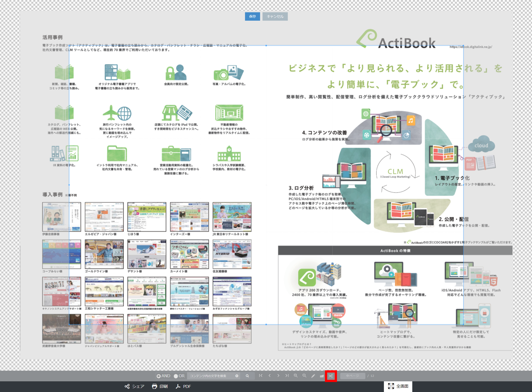Click the 印刷 print button

tap(160, 386)
